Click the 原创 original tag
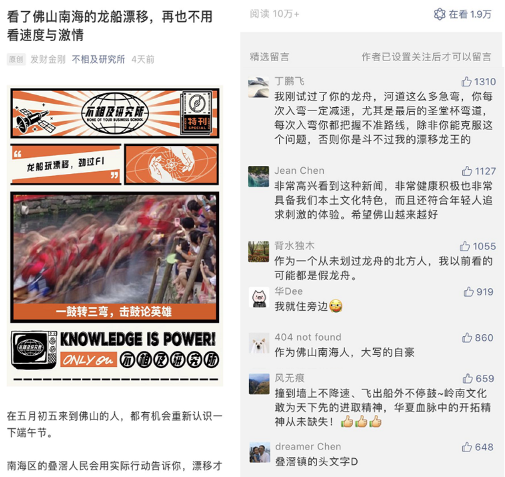 pos(16,59)
